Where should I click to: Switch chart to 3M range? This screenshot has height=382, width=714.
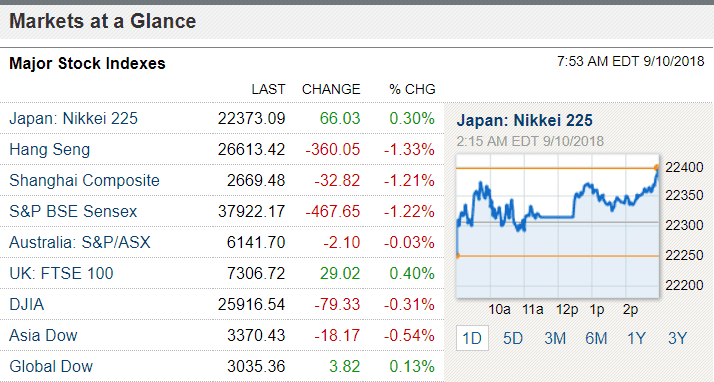coord(555,338)
